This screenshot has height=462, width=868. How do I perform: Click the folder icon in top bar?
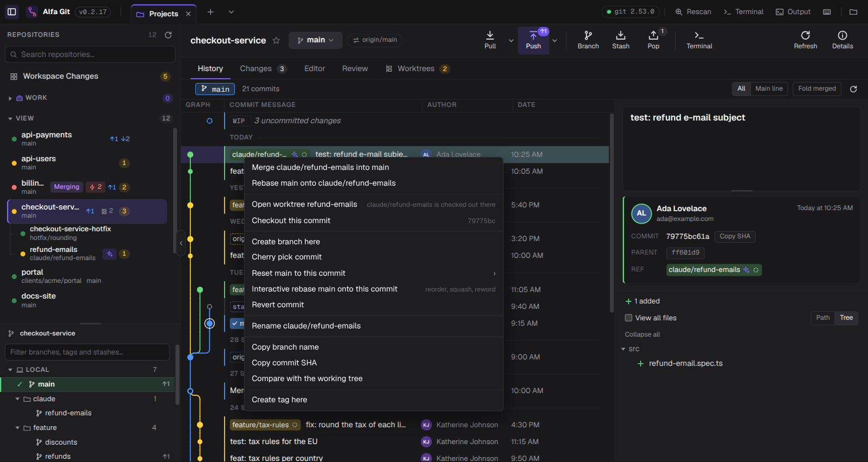(853, 12)
